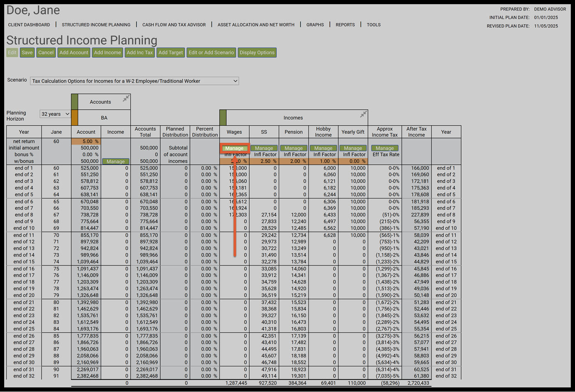The width and height of the screenshot is (575, 392).
Task: Open the Reports menu
Action: coord(345,25)
